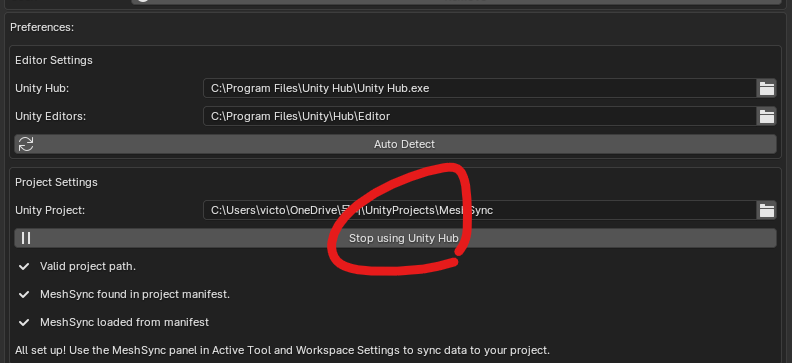Click the 'Project Settings' section label
This screenshot has width=792, height=363.
(x=57, y=182)
